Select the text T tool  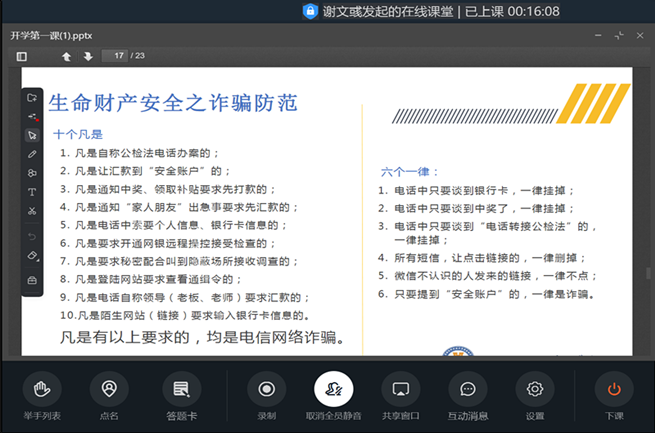click(x=32, y=192)
